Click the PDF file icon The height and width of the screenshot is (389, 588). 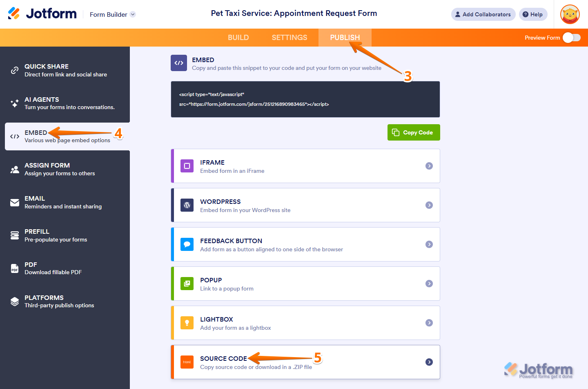pyautogui.click(x=15, y=268)
